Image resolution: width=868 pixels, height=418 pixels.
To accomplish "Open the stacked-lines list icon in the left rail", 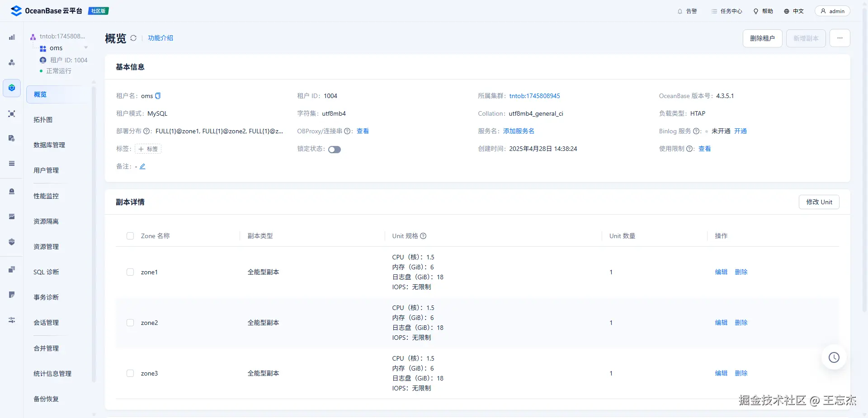I will pos(12,164).
